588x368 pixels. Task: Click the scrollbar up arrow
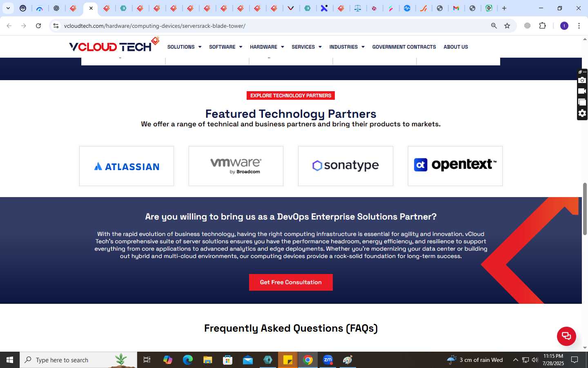point(585,39)
